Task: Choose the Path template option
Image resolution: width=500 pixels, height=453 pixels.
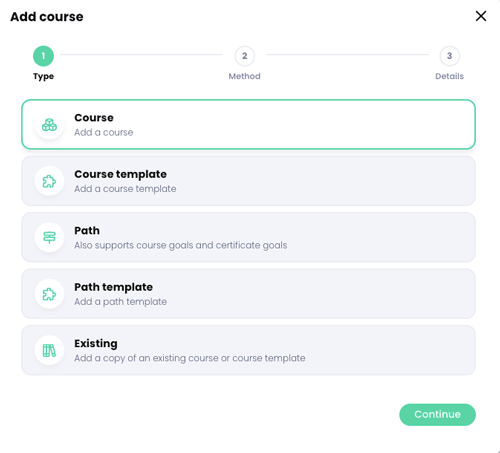Action: 248,294
